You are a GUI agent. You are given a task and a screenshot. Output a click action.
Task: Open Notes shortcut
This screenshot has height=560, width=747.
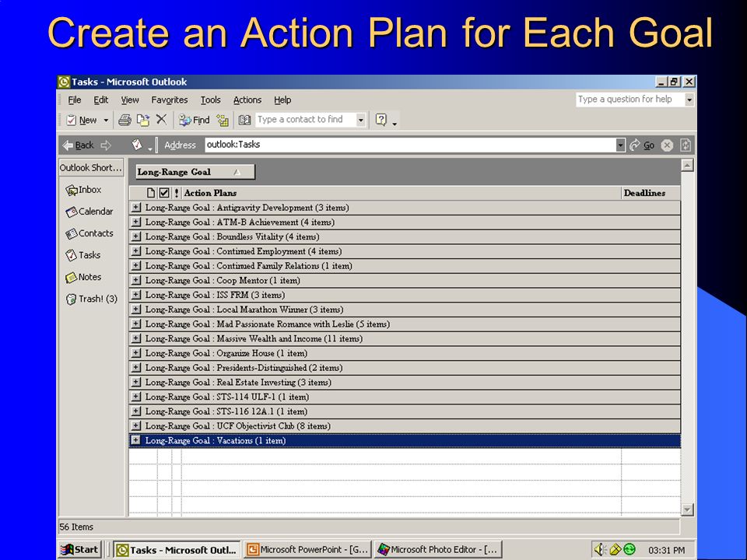83,277
